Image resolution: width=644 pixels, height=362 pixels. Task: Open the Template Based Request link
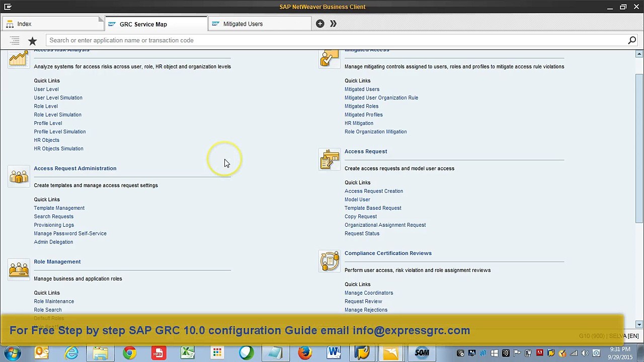(373, 208)
